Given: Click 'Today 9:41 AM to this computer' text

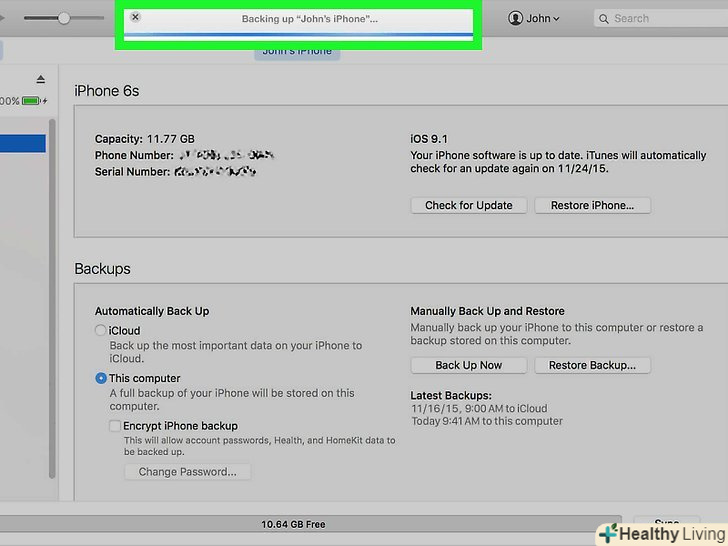Looking at the screenshot, I should pyautogui.click(x=487, y=421).
